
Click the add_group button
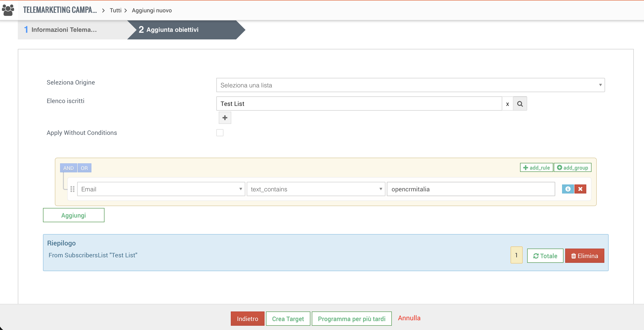[x=573, y=168]
